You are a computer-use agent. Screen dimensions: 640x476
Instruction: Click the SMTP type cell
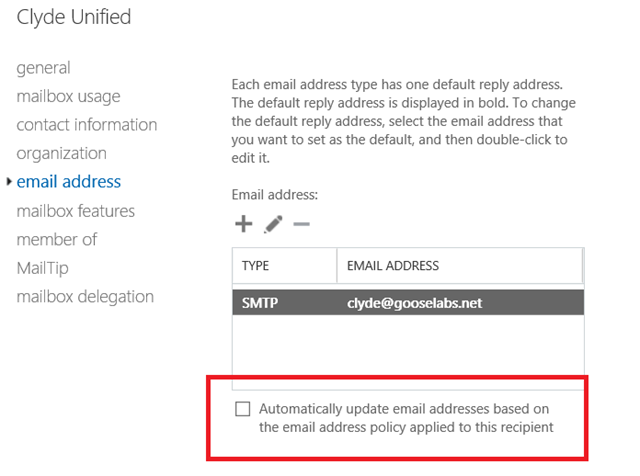[x=260, y=303]
